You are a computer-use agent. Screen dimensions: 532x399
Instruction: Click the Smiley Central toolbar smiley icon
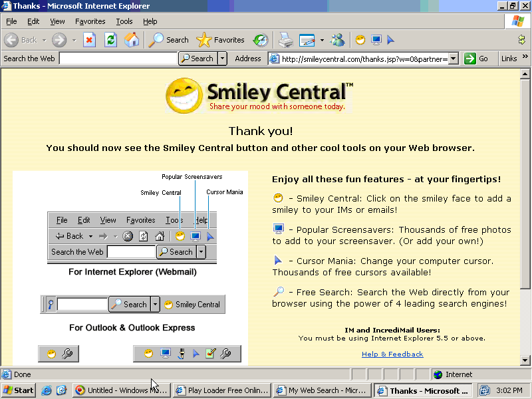pyautogui.click(x=360, y=40)
